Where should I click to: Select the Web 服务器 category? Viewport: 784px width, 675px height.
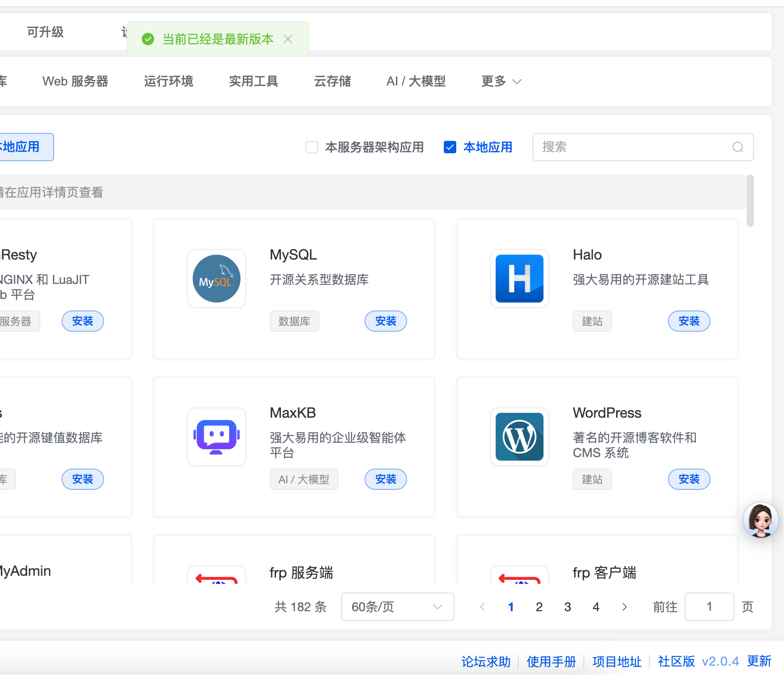pos(75,81)
